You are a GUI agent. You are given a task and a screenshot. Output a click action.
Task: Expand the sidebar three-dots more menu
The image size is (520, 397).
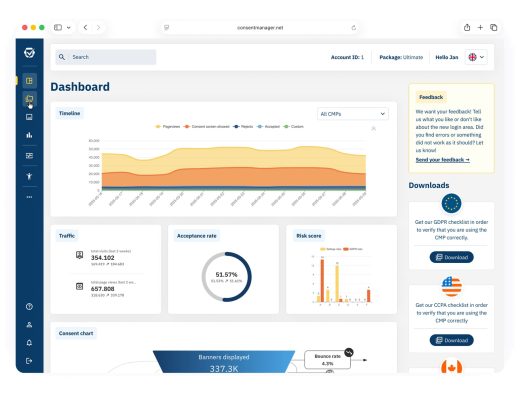pos(29,197)
